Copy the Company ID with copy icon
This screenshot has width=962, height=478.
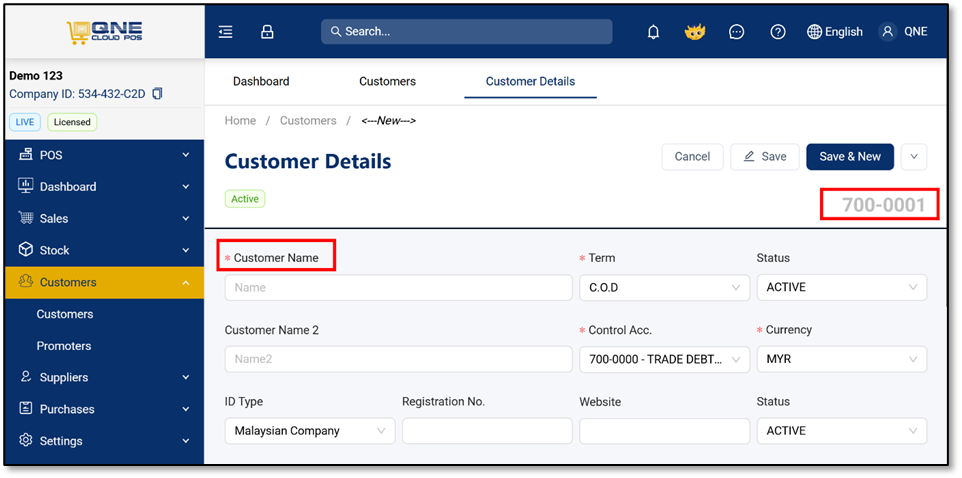click(x=158, y=94)
